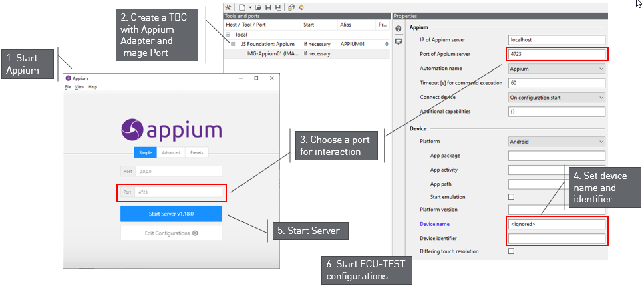Collapse the local host tree node
644x286 pixels.
pos(228,35)
